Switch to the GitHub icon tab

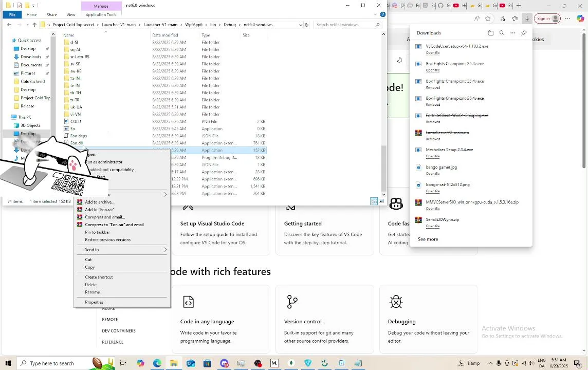tap(440, 5)
